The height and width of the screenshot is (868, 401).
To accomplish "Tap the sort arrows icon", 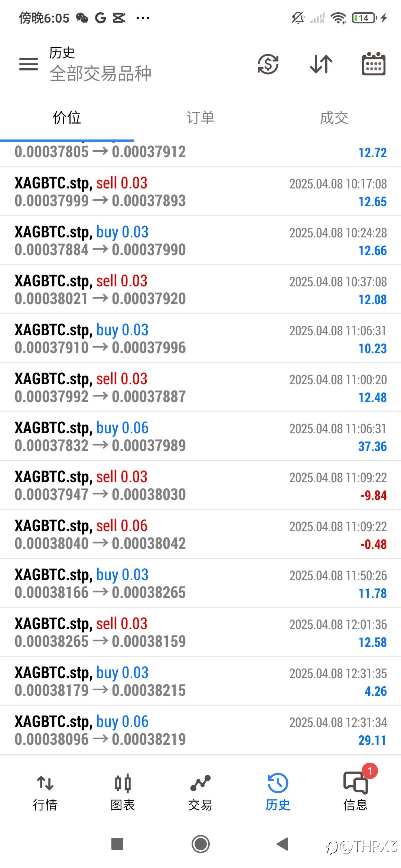I will (321, 64).
